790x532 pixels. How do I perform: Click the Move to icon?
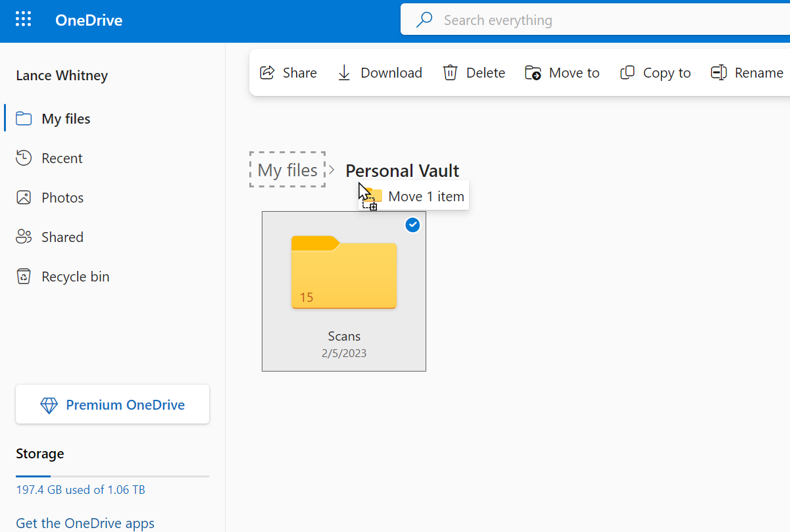(x=533, y=72)
